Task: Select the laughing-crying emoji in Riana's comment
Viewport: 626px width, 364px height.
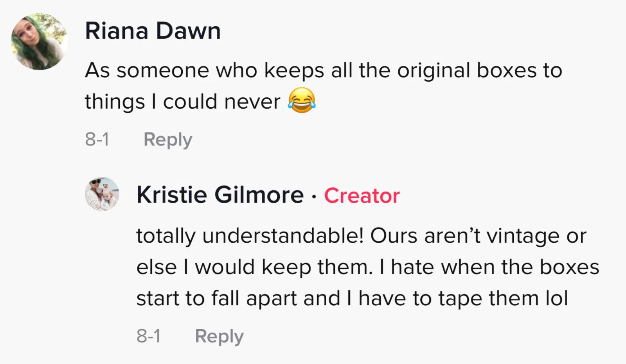Action: [x=302, y=100]
